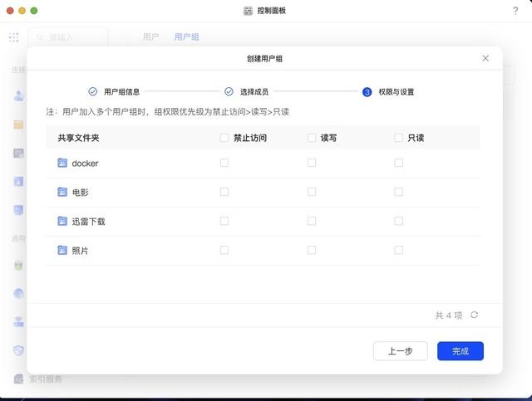Toggle the 读写 select-all header checkbox
Image resolution: width=532 pixels, height=401 pixels.
312,138
